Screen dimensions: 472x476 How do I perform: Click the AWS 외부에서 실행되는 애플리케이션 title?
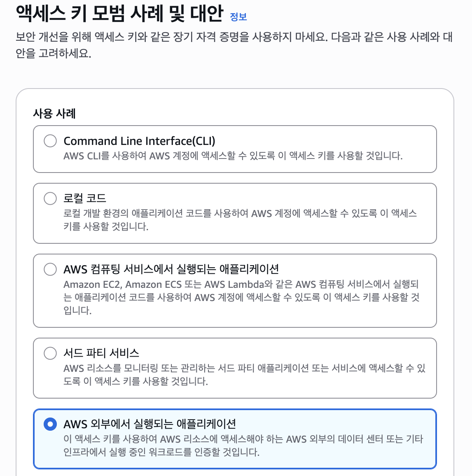coord(150,424)
